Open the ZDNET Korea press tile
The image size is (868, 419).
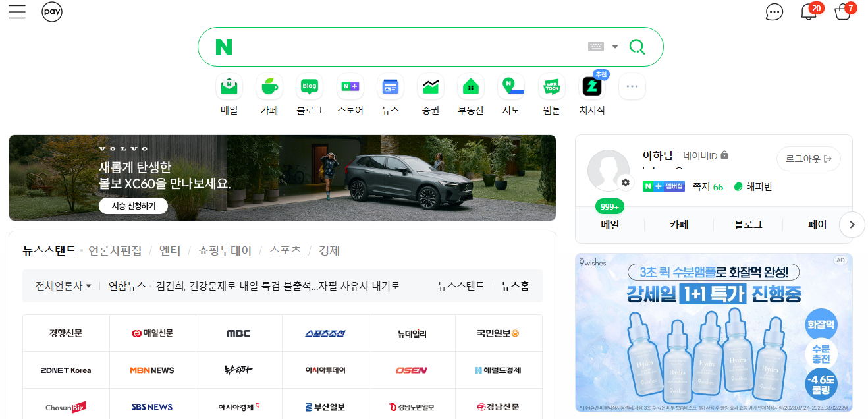[x=66, y=370]
